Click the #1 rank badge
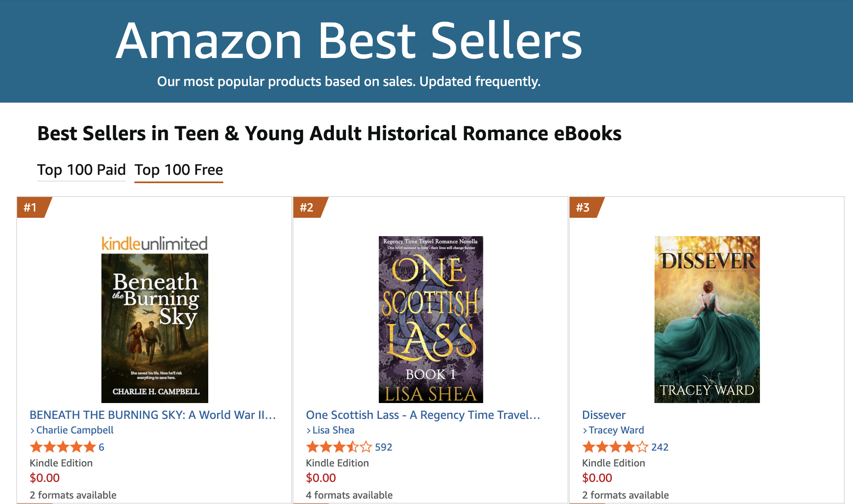The image size is (853, 504). coord(31,207)
